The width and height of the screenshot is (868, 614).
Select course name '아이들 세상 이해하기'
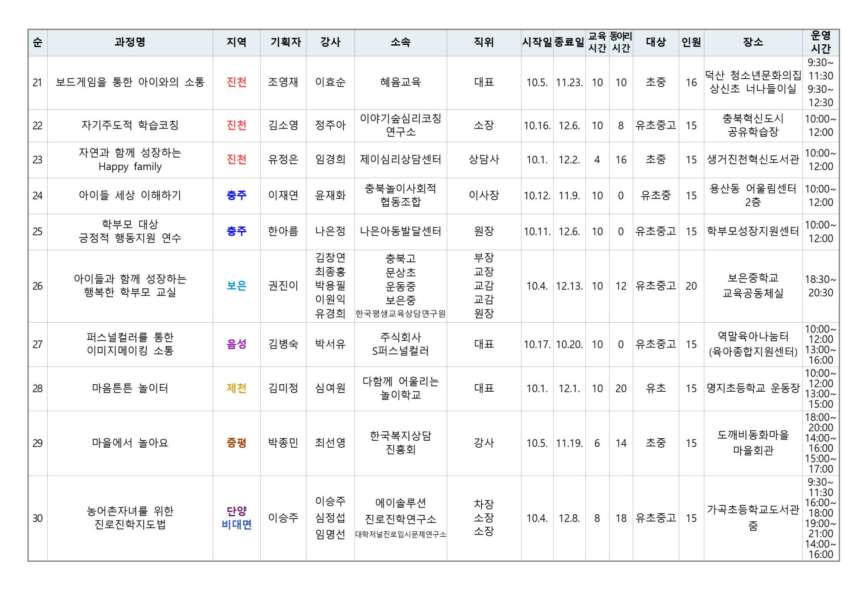point(130,195)
